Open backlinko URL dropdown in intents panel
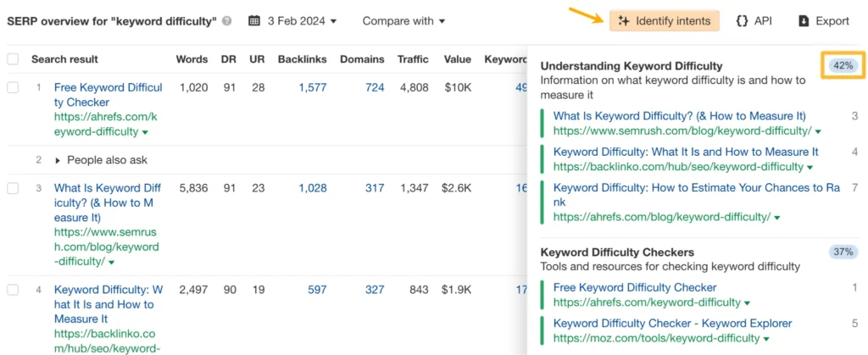 pyautogui.click(x=810, y=167)
